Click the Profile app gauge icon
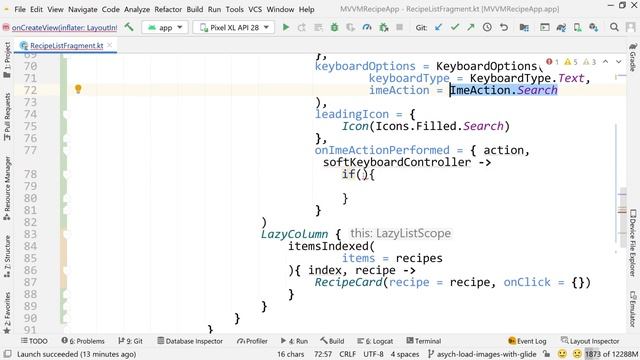This screenshot has height=360, width=640. [x=367, y=27]
